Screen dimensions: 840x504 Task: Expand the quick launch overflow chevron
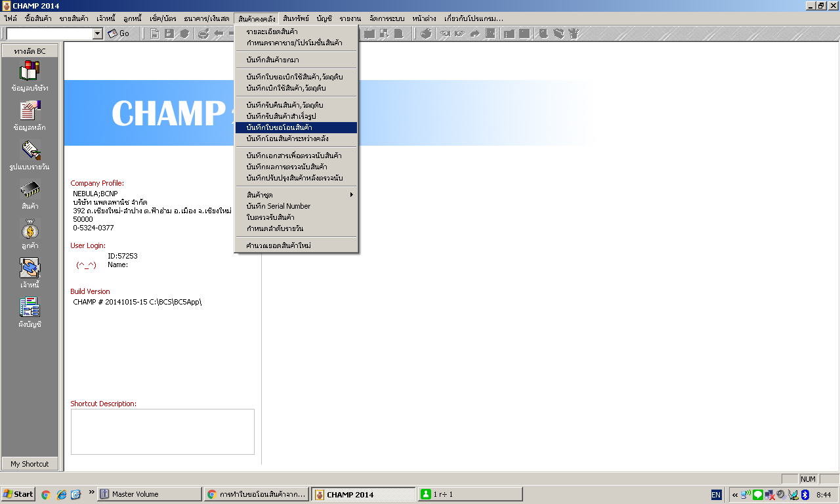coord(91,493)
